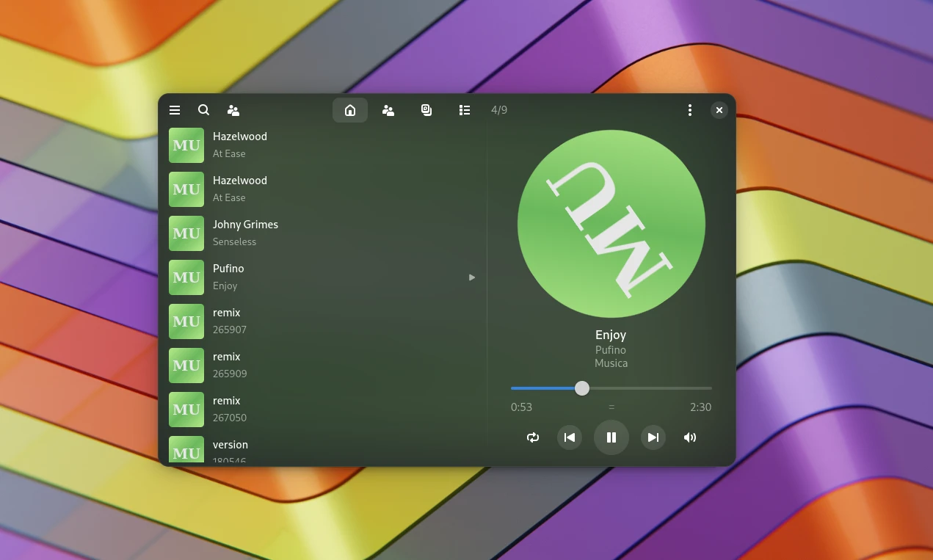933x560 pixels.
Task: Switch to the Home view tab
Action: [x=350, y=110]
